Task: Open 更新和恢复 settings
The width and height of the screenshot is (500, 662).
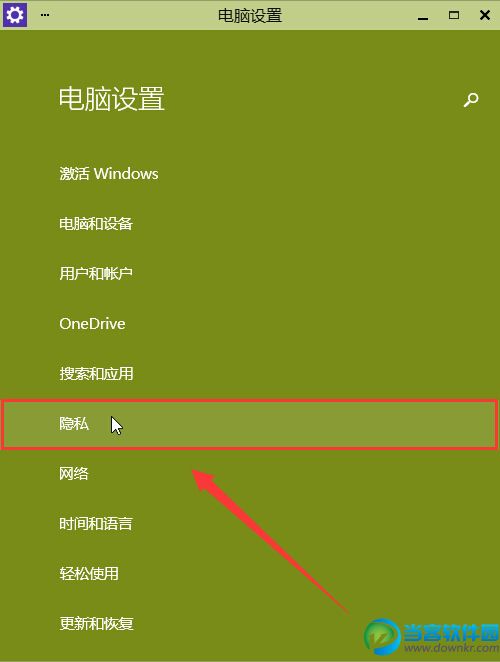Action: click(96, 624)
